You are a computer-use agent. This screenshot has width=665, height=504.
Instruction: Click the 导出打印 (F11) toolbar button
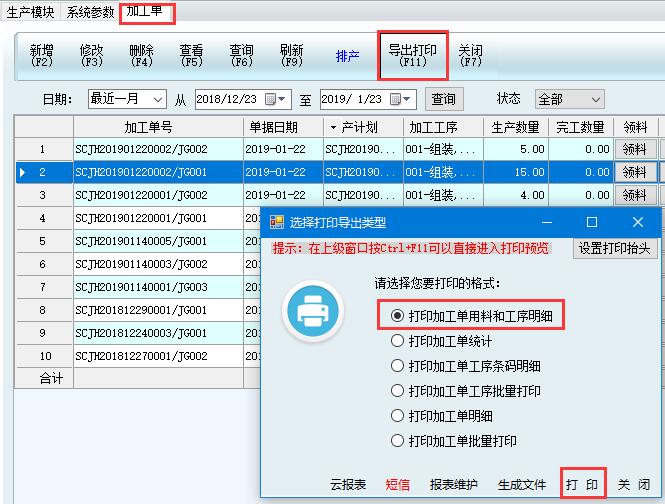pyautogui.click(x=411, y=56)
